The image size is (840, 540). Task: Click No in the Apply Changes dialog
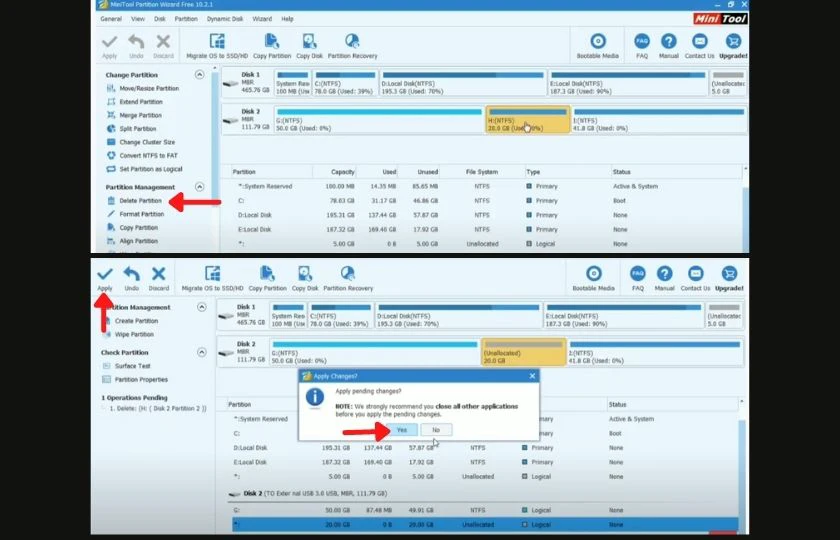(x=436, y=430)
